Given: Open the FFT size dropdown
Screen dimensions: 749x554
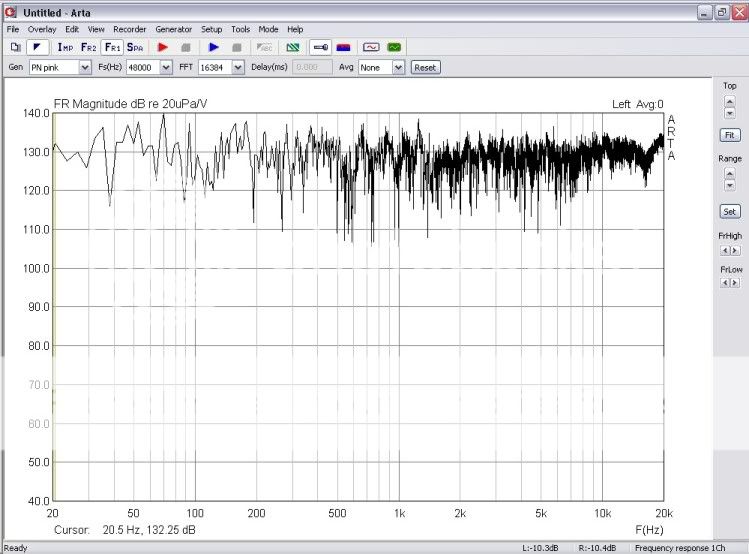Looking at the screenshot, I should (x=238, y=67).
